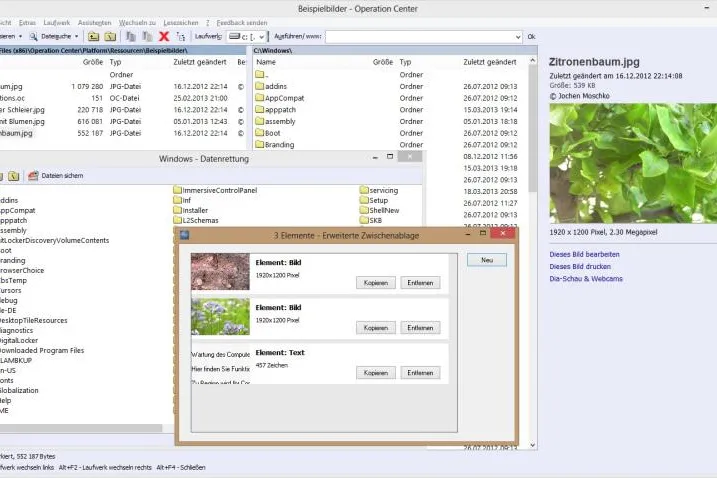Viewport: 717px width, 478px height.
Task: Click root folder icon in Datenrettung toolbar
Action: coord(13,176)
